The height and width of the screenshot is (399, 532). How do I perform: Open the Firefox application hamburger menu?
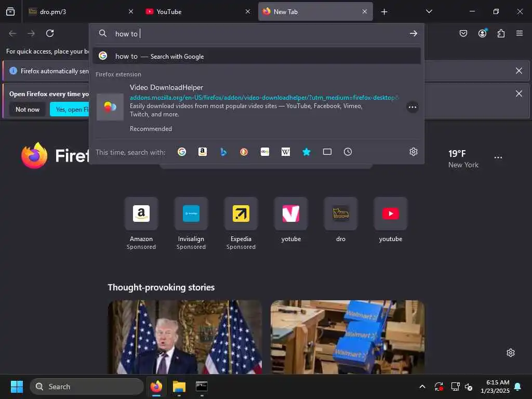[520, 33]
